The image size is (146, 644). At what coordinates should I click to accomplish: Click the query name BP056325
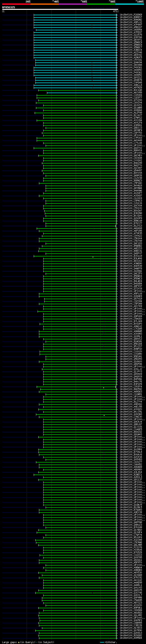(8, 8)
